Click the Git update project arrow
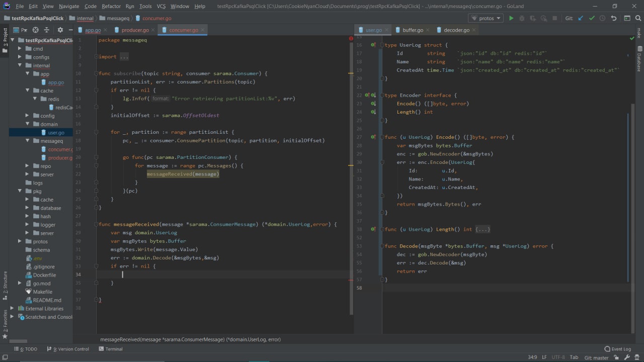644x362 pixels. (x=581, y=18)
